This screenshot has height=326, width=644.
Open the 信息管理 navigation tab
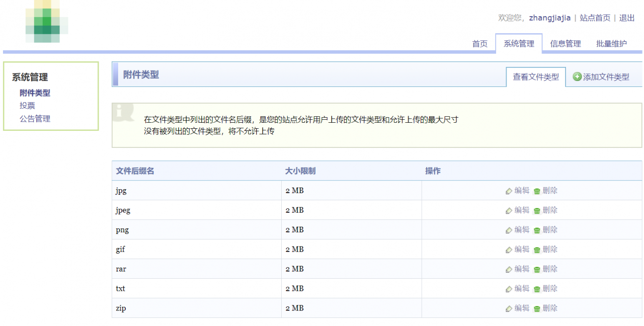tap(565, 44)
